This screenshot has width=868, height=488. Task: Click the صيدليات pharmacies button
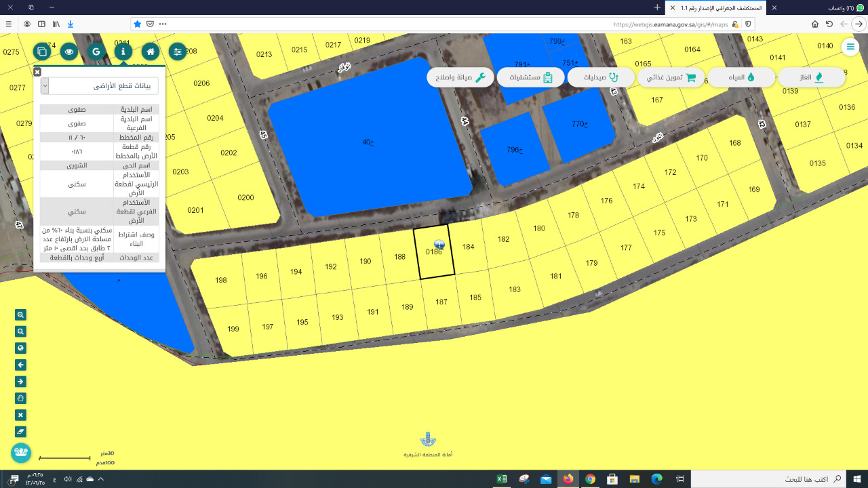601,77
